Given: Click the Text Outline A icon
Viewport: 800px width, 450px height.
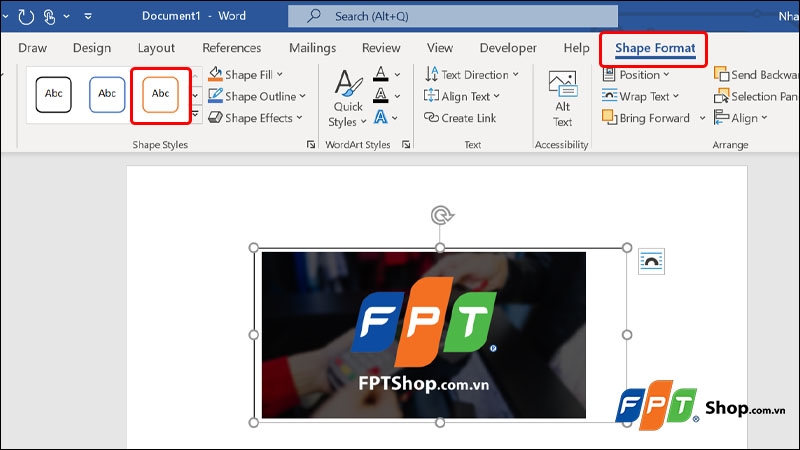Looking at the screenshot, I should (x=381, y=95).
